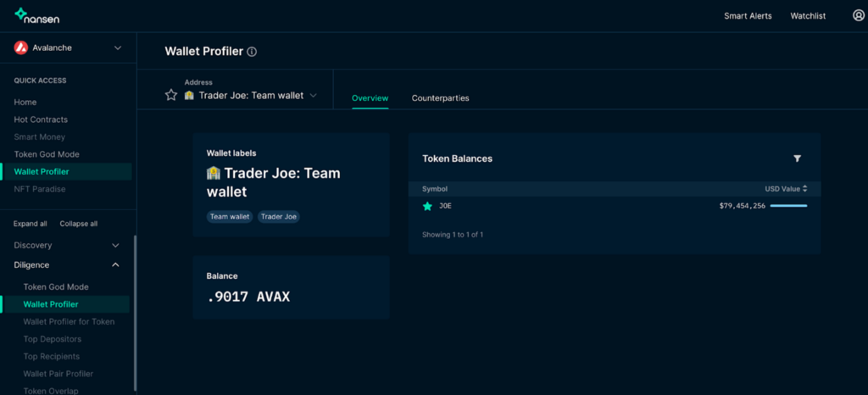Open Token Overlap under Diligence
868x395 pixels.
[51, 391]
